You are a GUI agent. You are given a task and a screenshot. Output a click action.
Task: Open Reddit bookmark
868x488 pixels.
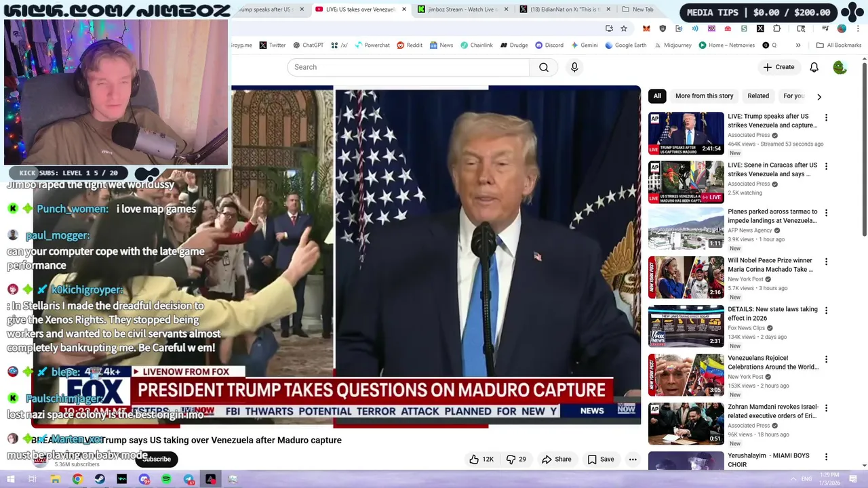pyautogui.click(x=410, y=45)
